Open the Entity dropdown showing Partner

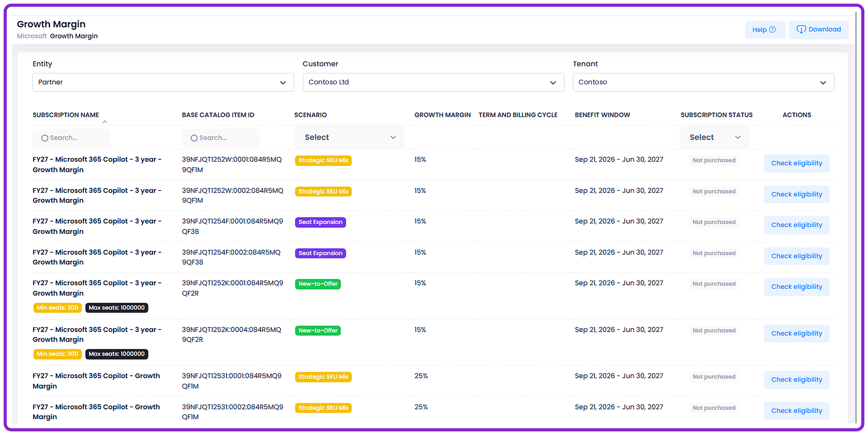click(163, 82)
